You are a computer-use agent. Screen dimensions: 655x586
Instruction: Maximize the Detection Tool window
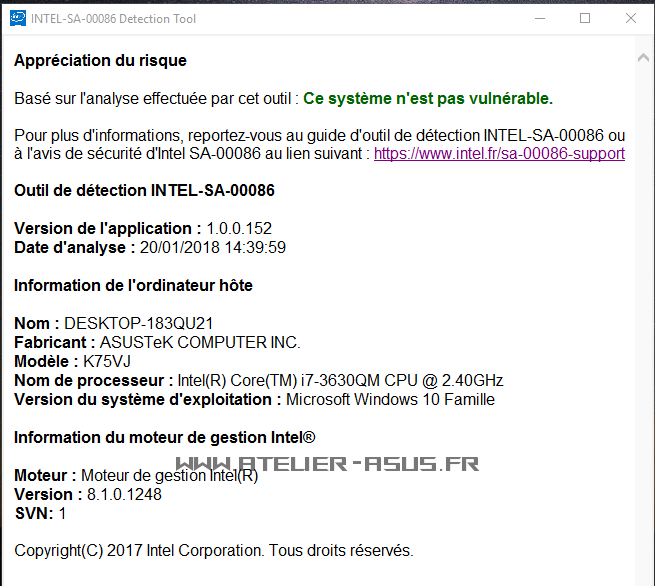(585, 18)
